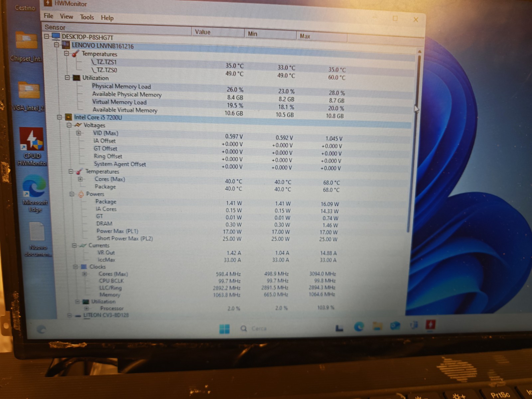This screenshot has height=399, width=532.
Task: Click the flame icon beside Powers
Action: (x=81, y=194)
